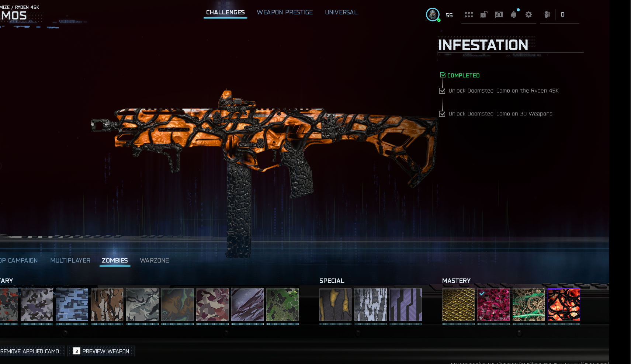Select the orange Infestation mastery camo
Screen dimensions: 631x364
[564, 305]
